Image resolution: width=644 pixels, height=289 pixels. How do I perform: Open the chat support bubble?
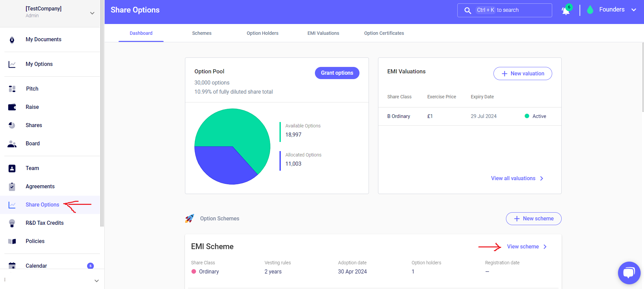click(x=629, y=273)
